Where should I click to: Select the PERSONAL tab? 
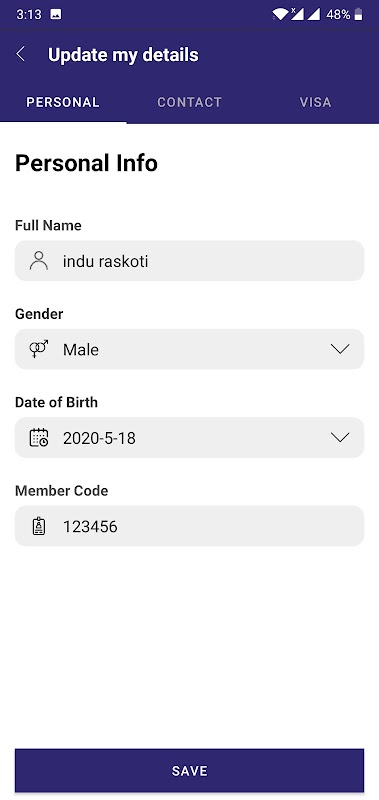click(63, 102)
